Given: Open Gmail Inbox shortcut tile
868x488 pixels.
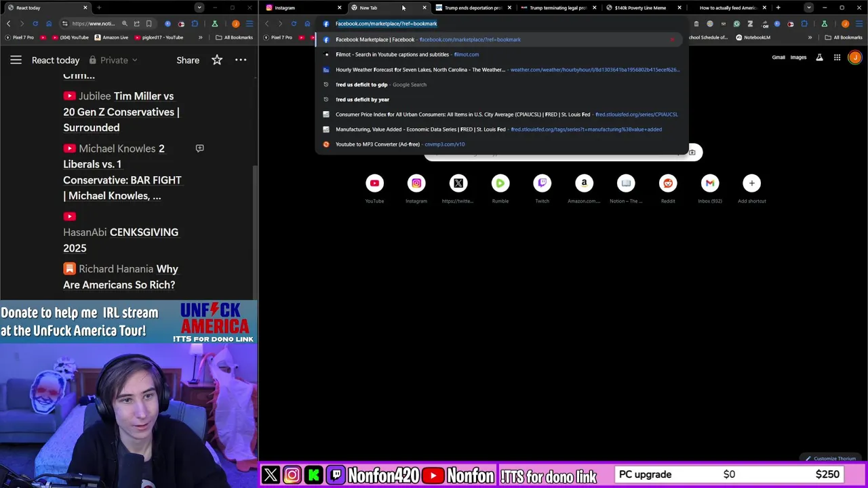Looking at the screenshot, I should pyautogui.click(x=710, y=188).
